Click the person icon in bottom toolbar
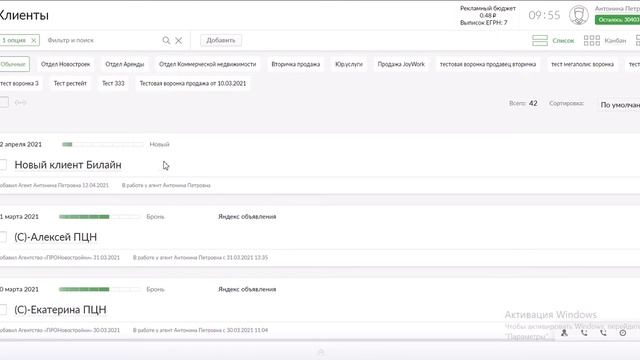 tap(564, 333)
